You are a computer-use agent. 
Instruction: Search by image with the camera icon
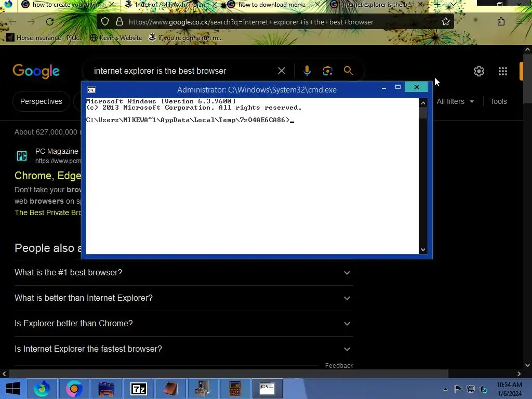(327, 71)
